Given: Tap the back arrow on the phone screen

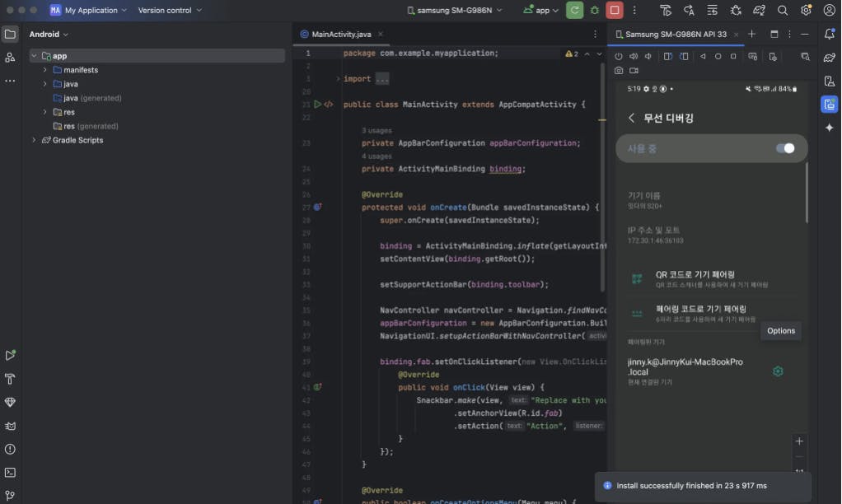Looking at the screenshot, I should point(631,118).
